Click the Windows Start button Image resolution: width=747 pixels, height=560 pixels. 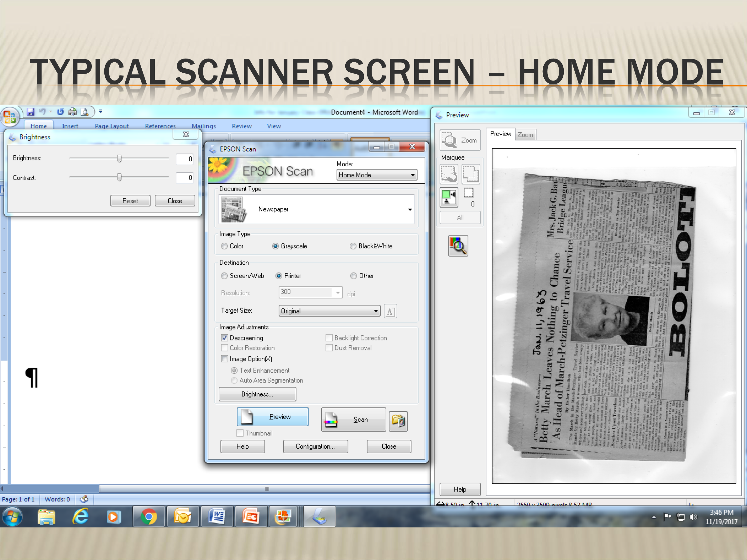tap(13, 516)
